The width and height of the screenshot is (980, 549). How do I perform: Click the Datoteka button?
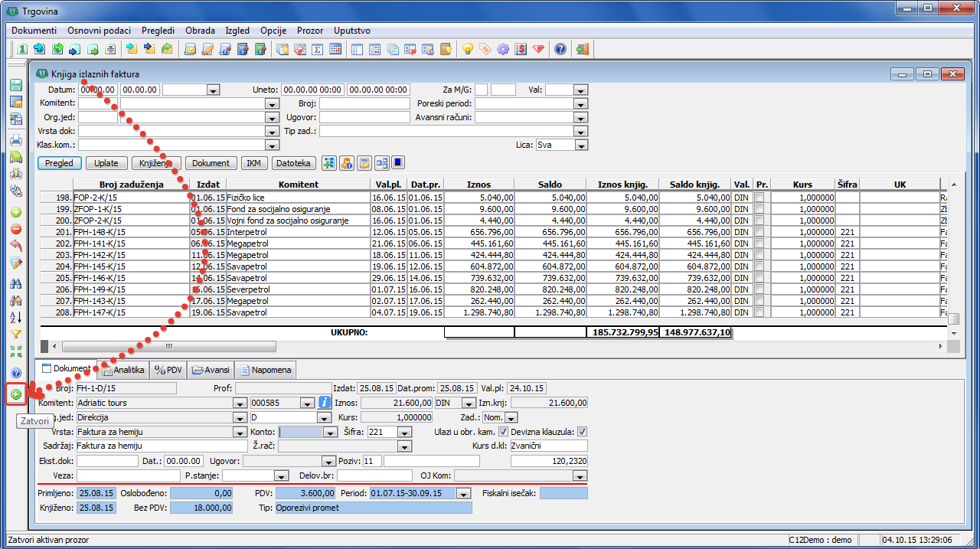pyautogui.click(x=292, y=163)
